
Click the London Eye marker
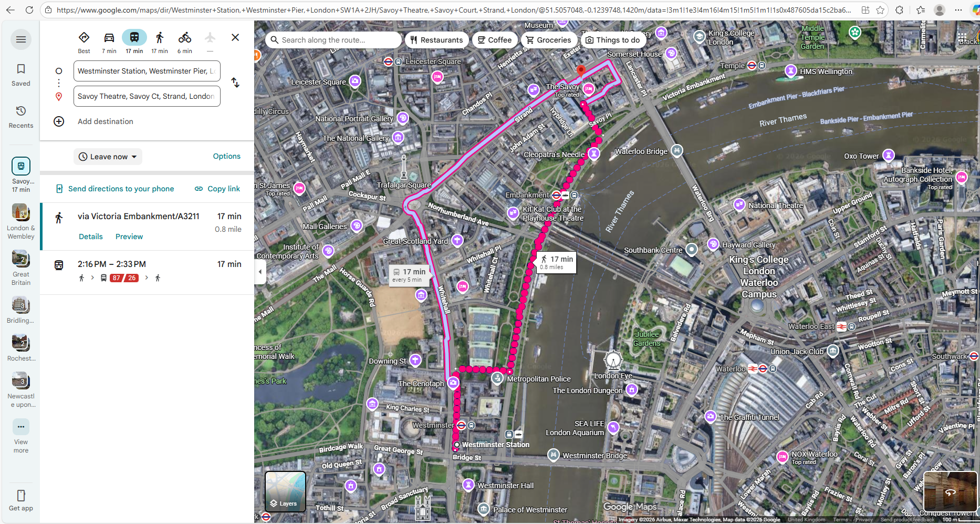coord(613,361)
